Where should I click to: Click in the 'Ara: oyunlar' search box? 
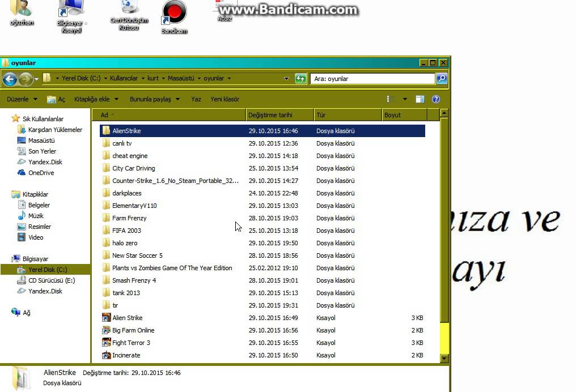(x=372, y=79)
